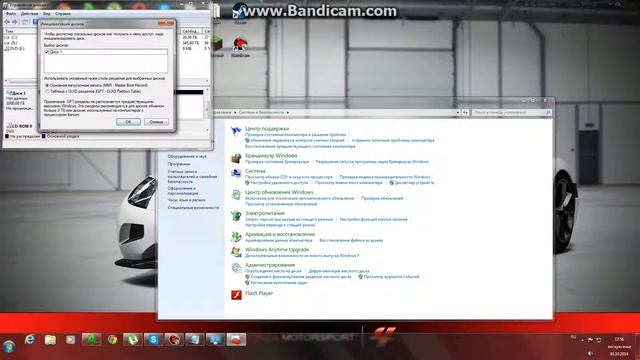Open the Дефрагментация жесткого диска link
Screen dimensions: 640x360
[x=339, y=271]
